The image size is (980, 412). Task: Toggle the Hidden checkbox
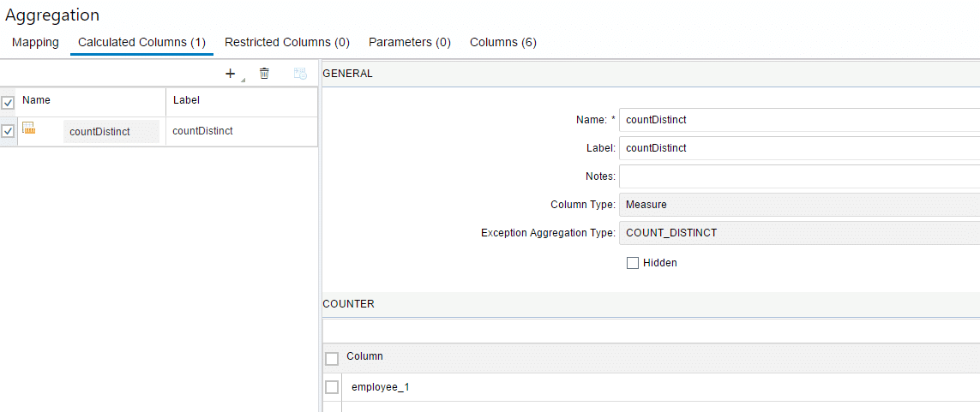(633, 263)
